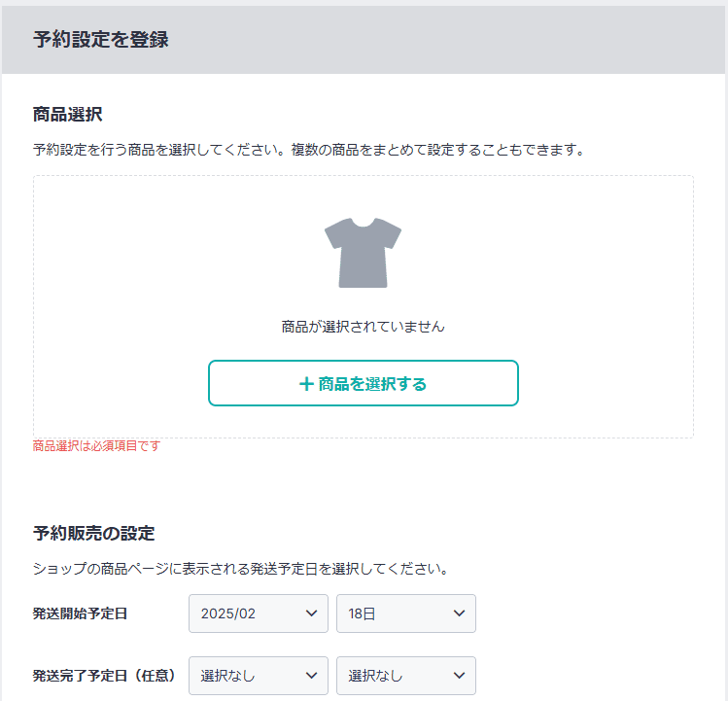
Task: Expand second 選択なし completion day dropdown
Action: pos(406,676)
